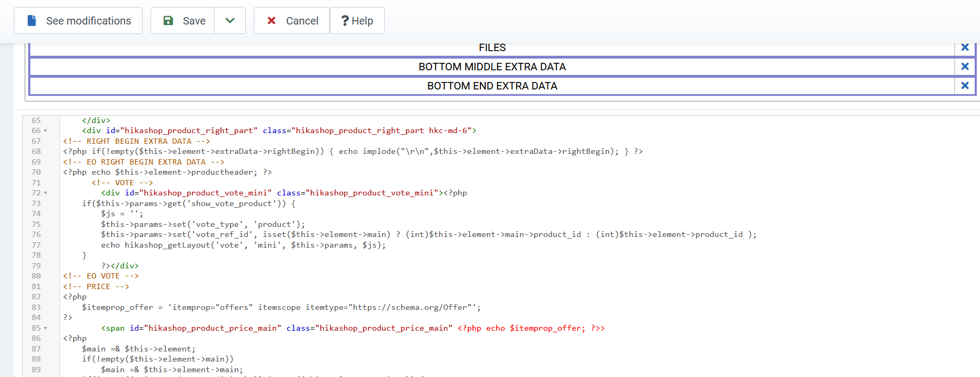
Task: Open the Save options dropdown arrow
Action: pos(230,21)
